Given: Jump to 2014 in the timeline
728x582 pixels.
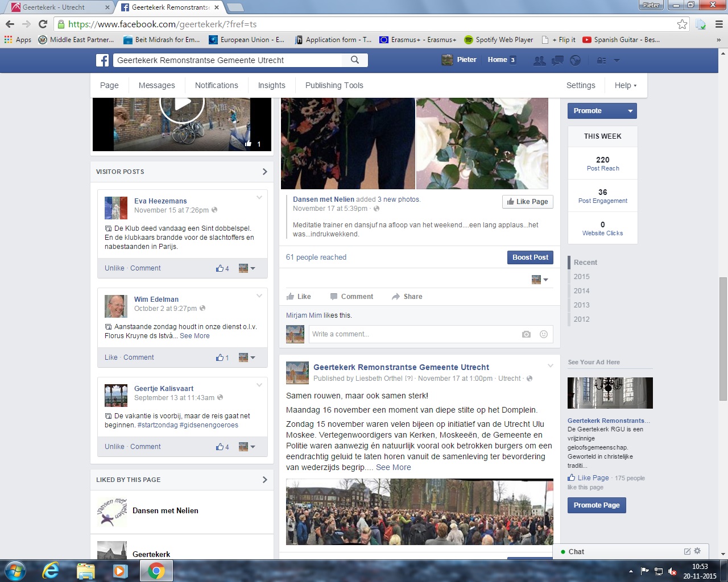Looking at the screenshot, I should 581,291.
